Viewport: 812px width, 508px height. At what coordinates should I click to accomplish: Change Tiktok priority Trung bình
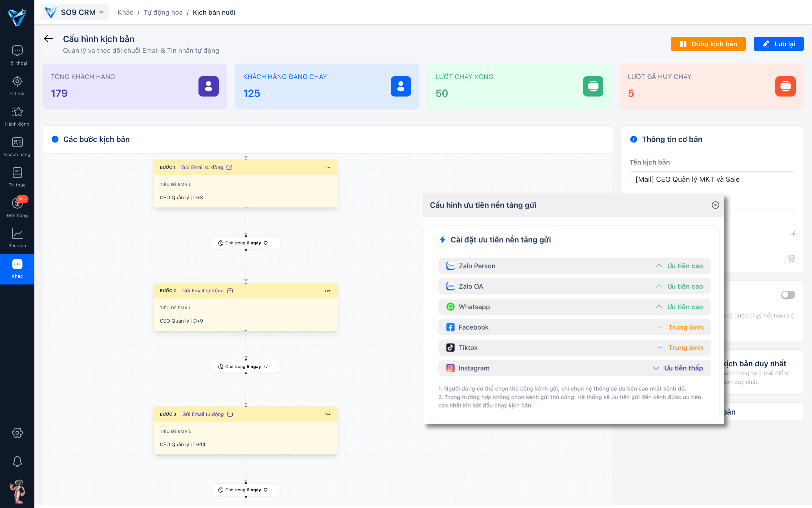tap(680, 348)
